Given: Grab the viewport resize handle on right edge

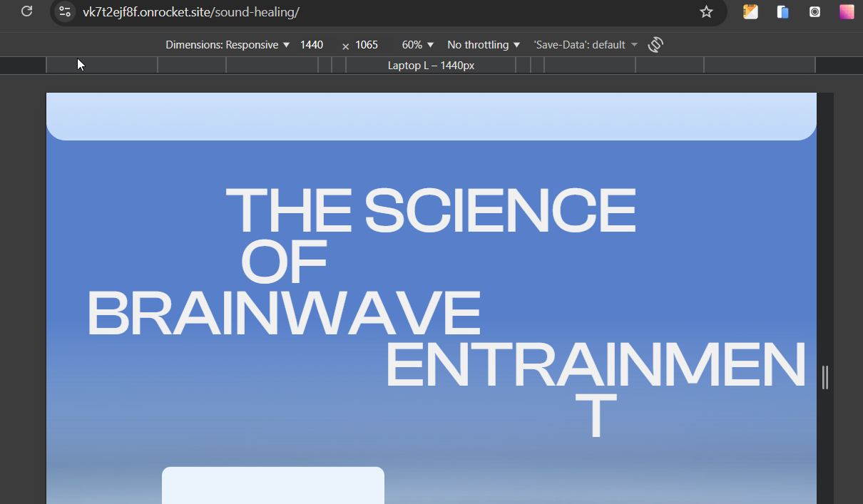Looking at the screenshot, I should point(825,377).
